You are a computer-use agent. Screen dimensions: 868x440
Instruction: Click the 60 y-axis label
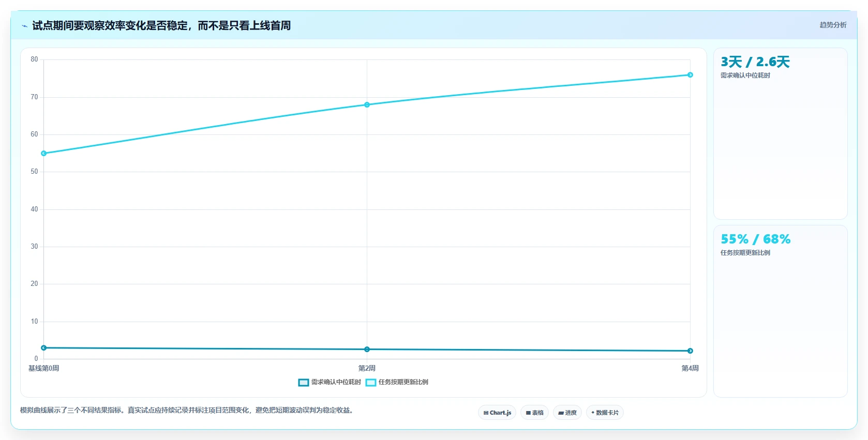(x=34, y=134)
